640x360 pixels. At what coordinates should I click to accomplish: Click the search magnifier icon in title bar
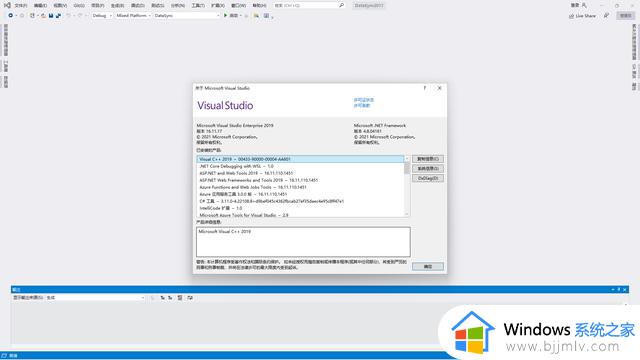point(341,5)
